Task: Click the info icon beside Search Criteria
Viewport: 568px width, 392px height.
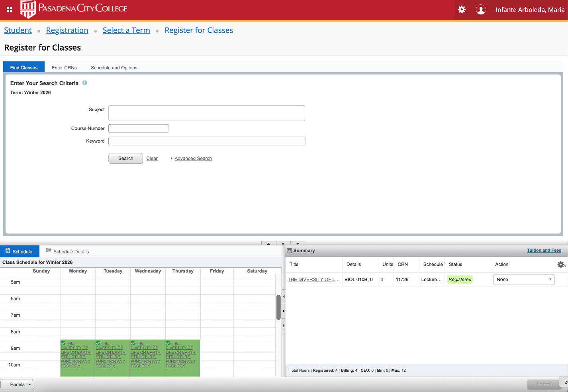Action: click(84, 83)
